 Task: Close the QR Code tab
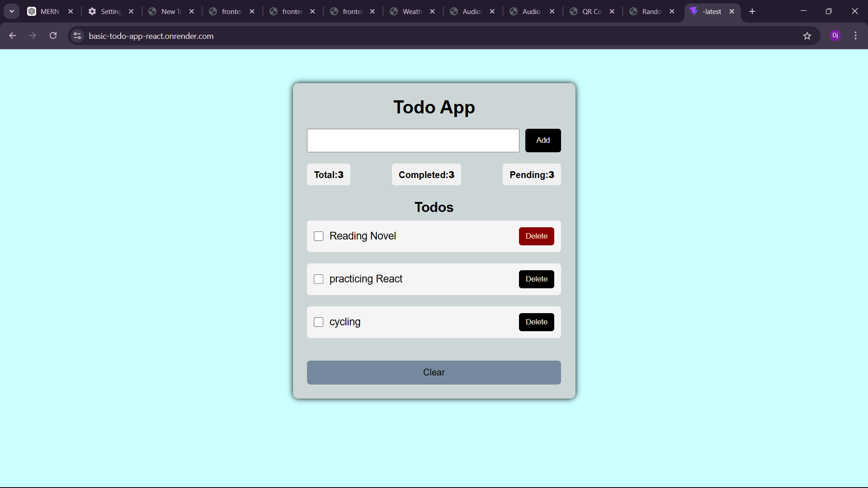[612, 12]
